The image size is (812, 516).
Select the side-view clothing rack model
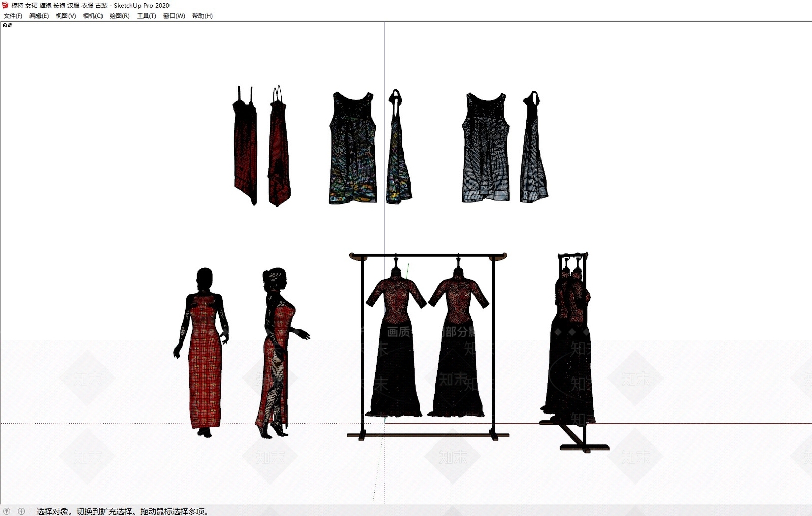[x=573, y=352]
